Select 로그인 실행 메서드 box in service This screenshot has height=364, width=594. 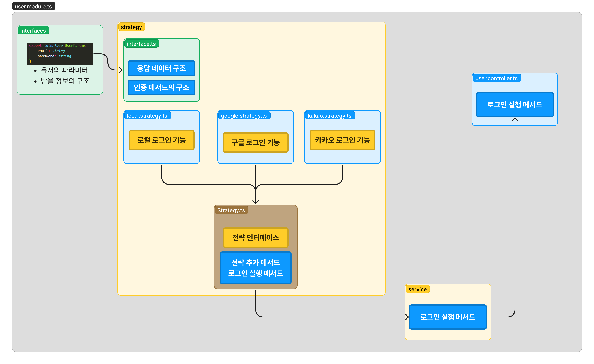(x=447, y=317)
